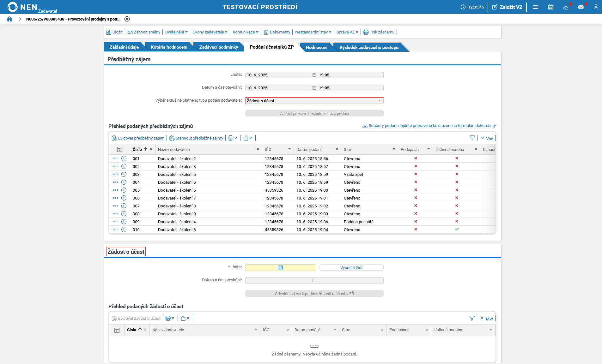This screenshot has height=364, width=602.
Task: Open the user profile icon
Action: point(596,7)
